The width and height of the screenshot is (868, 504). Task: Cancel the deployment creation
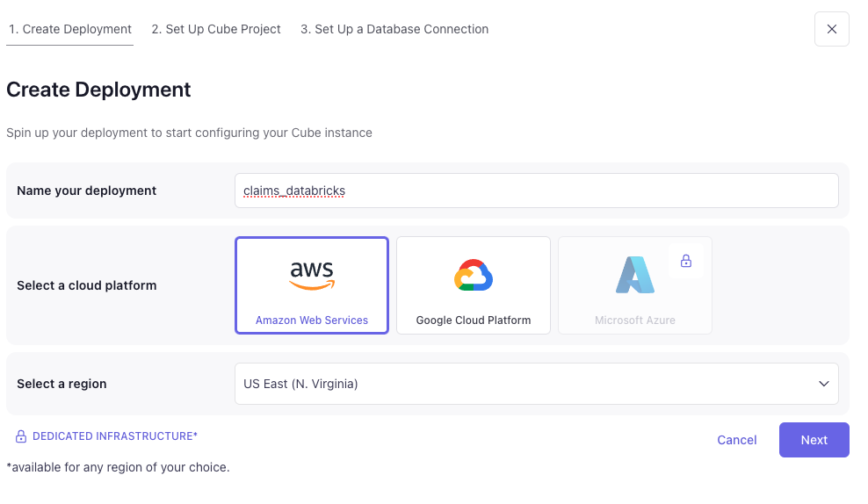(737, 440)
